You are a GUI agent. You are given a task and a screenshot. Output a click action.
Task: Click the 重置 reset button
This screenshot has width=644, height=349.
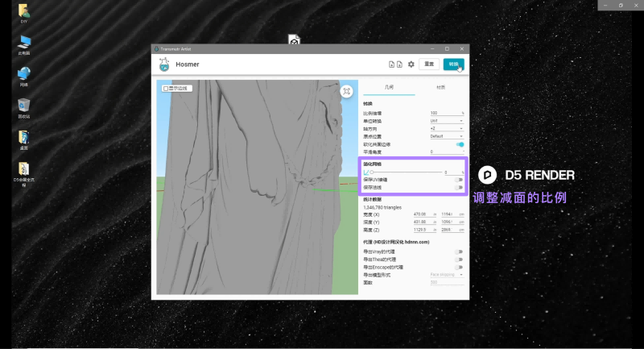429,64
